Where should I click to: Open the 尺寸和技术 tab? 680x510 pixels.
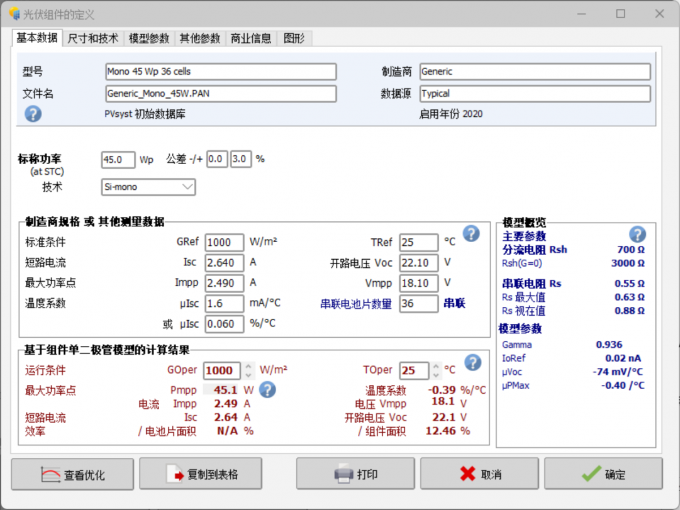click(x=93, y=39)
